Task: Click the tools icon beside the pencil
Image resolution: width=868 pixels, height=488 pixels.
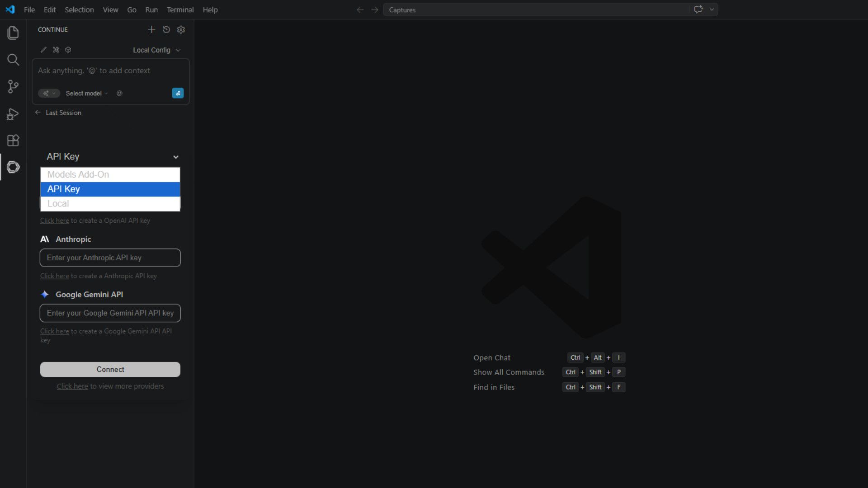Action: coord(56,50)
